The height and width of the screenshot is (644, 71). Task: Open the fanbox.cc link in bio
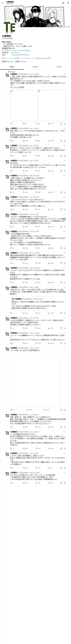coord(15,53)
